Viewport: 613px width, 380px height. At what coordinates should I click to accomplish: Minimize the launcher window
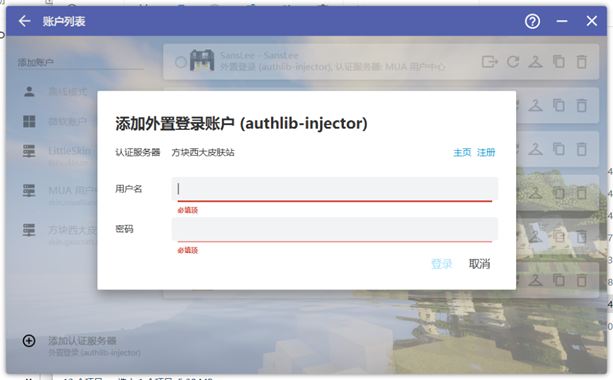click(x=562, y=21)
